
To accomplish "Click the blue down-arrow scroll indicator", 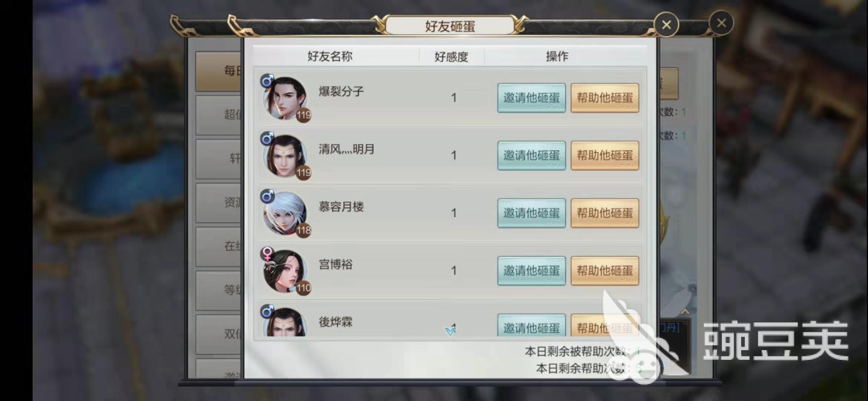I will coord(450,331).
